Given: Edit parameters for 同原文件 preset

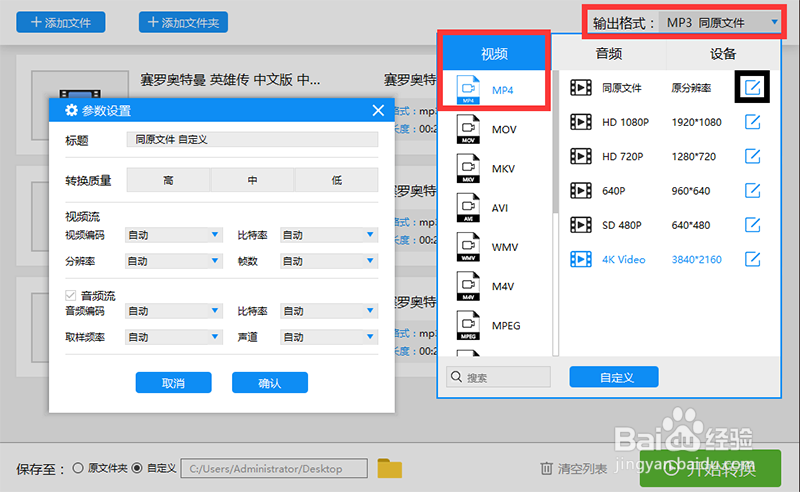Looking at the screenshot, I should pyautogui.click(x=753, y=88).
